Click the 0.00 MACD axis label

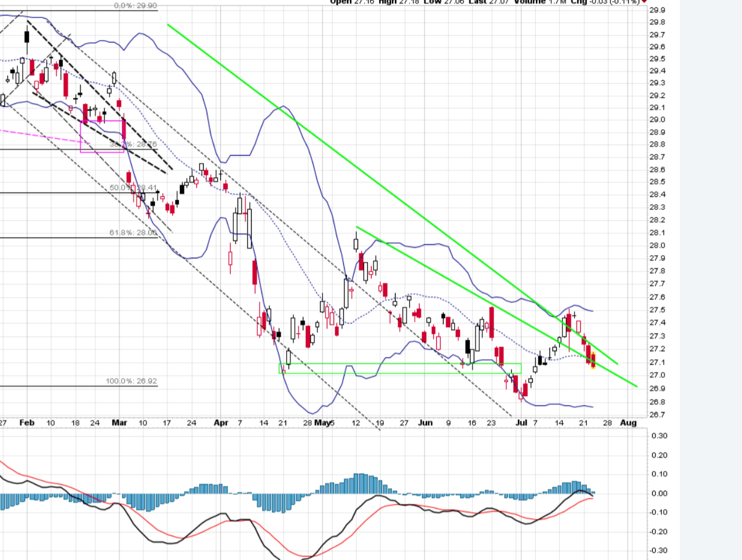point(660,493)
